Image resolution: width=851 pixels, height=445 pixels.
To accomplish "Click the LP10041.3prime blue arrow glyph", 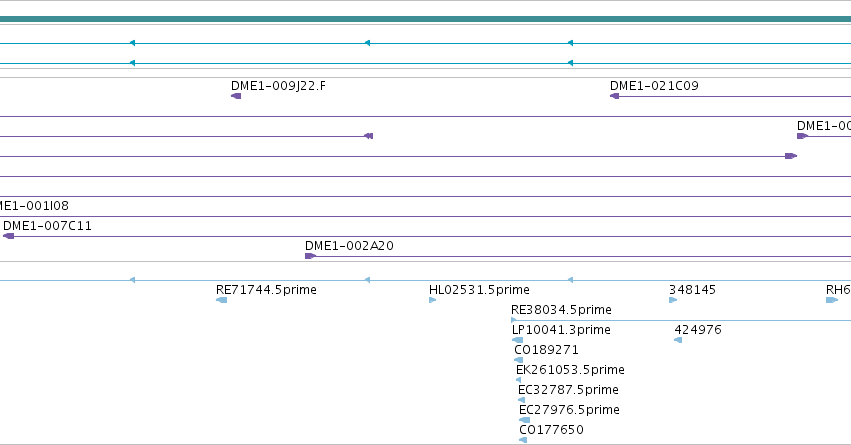I will [x=517, y=340].
